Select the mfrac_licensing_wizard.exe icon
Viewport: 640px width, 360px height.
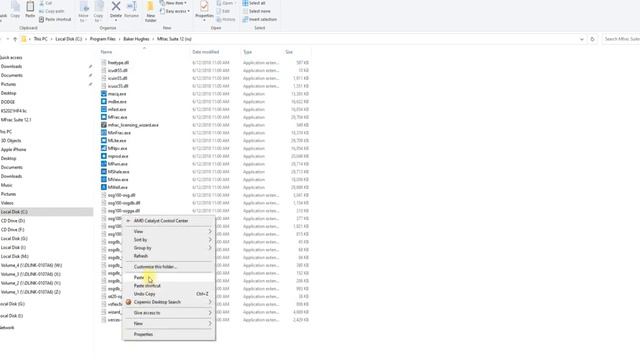pyautogui.click(x=104, y=125)
